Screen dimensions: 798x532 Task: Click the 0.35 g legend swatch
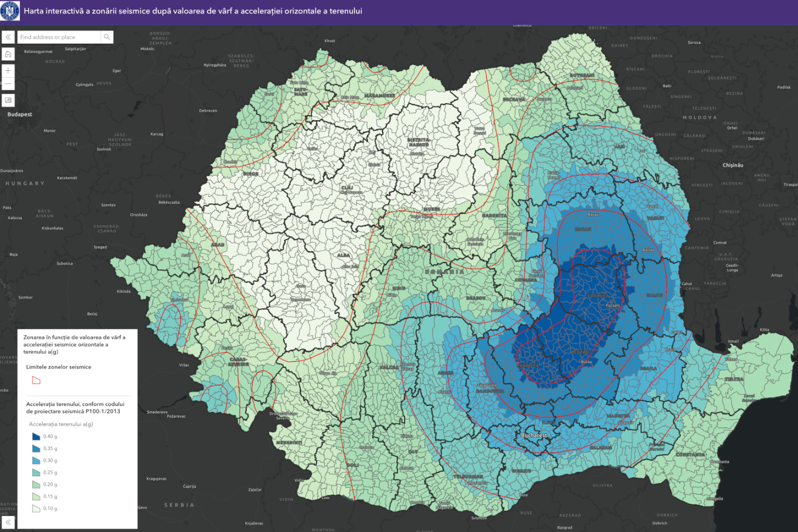coord(36,448)
